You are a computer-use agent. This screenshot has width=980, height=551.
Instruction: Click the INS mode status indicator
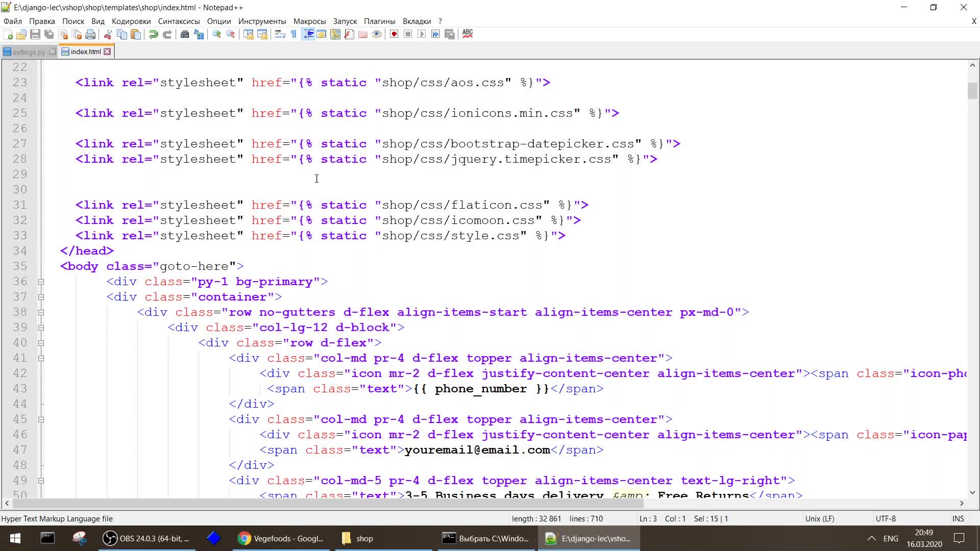pos(958,518)
